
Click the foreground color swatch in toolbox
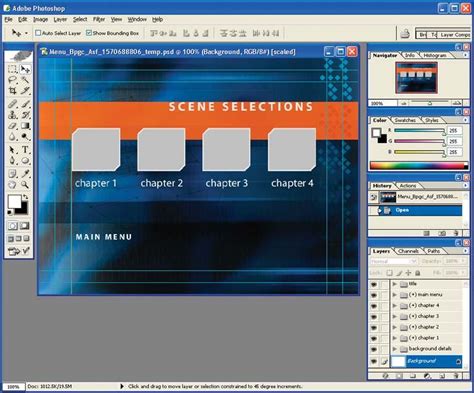[14, 201]
